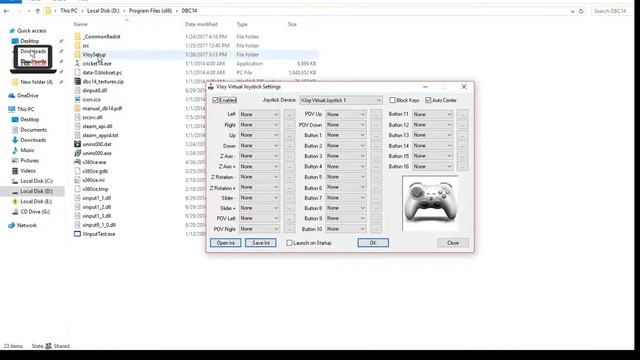Image resolution: width=640 pixels, height=360 pixels.
Task: Open the Button 10 mapping dropdown
Action: coord(346,229)
